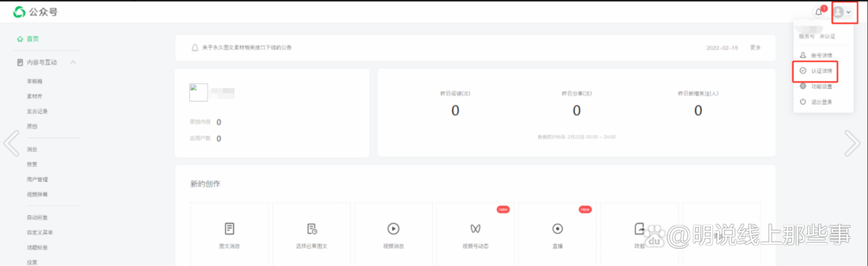Select 帐号详情 in the account menu

click(821, 55)
